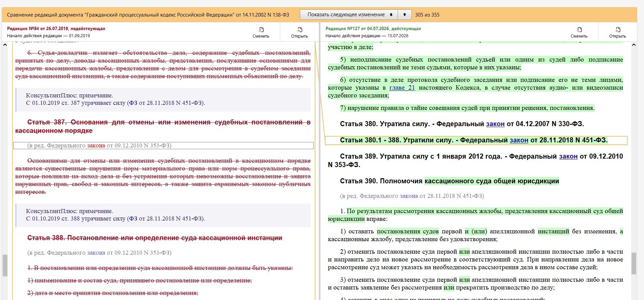644x300 pixels.
Task: Click the right pane scroll-up arrow
Action: [634, 45]
